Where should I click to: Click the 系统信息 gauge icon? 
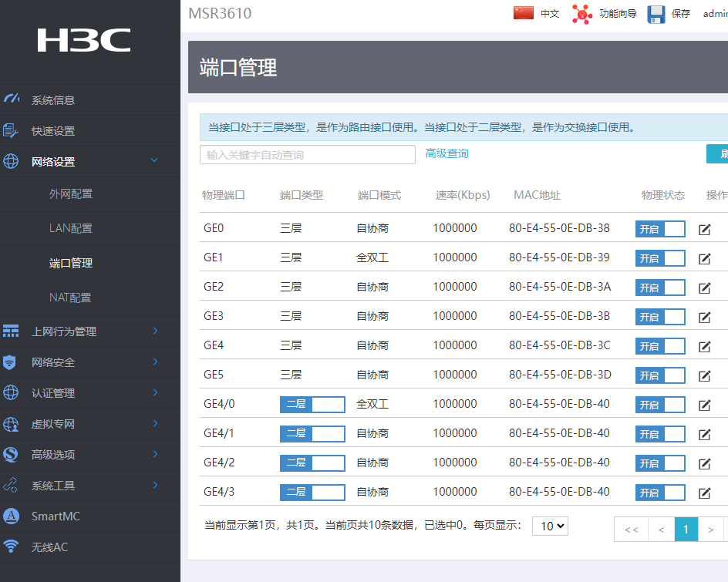pyautogui.click(x=11, y=99)
